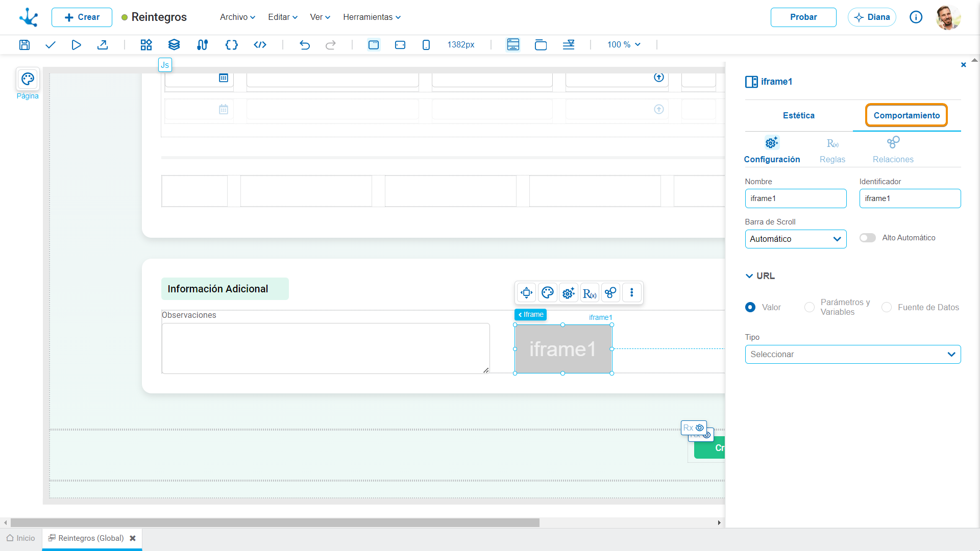Open the Página palette icon
980x551 pixels.
coord(28,79)
